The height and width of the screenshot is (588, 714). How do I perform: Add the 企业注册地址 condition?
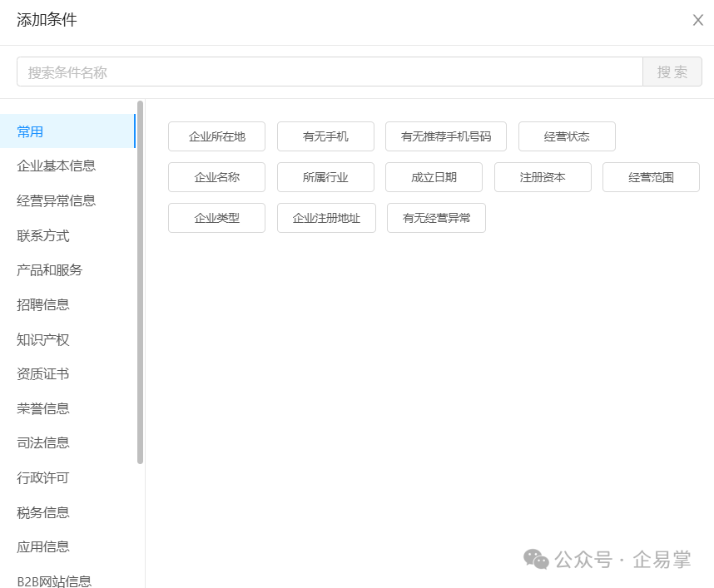[x=326, y=218]
